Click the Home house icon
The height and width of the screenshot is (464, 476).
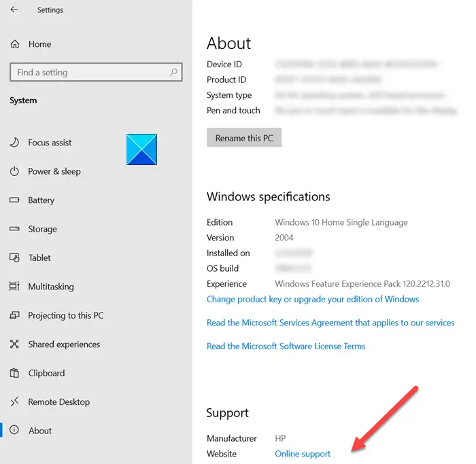pos(15,44)
